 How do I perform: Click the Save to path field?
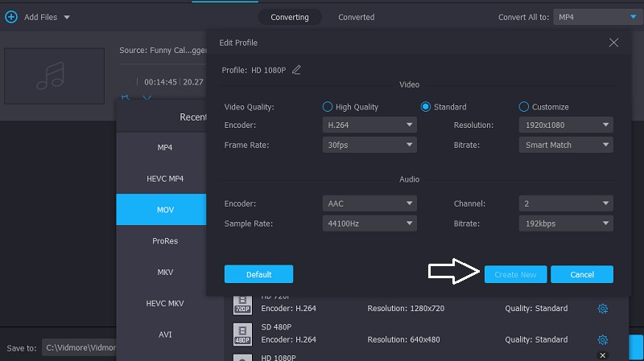tap(79, 348)
